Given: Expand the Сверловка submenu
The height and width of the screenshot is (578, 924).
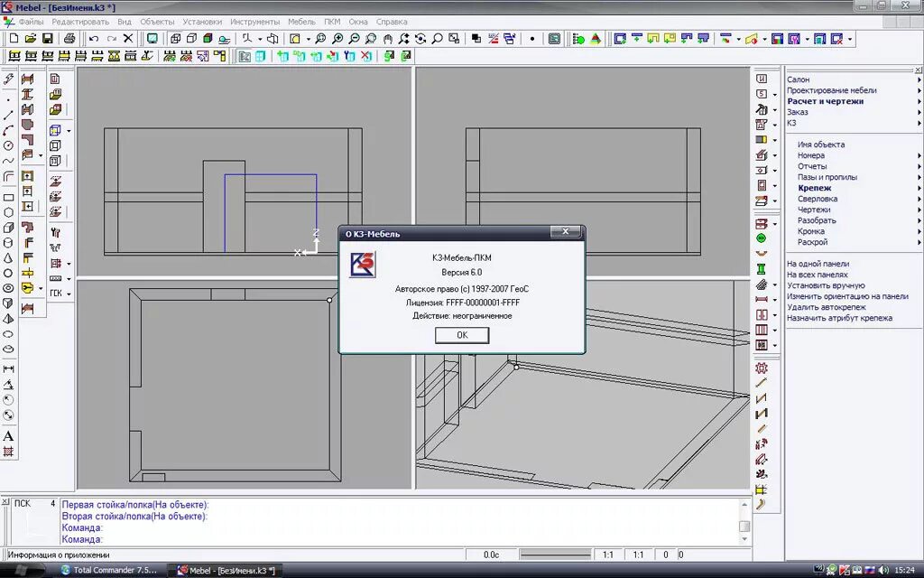Looking at the screenshot, I should [919, 199].
